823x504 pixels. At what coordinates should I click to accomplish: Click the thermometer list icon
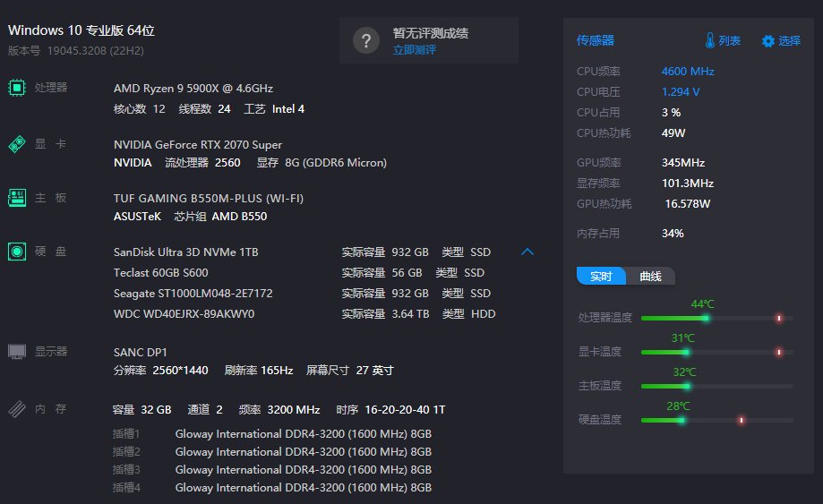(709, 40)
